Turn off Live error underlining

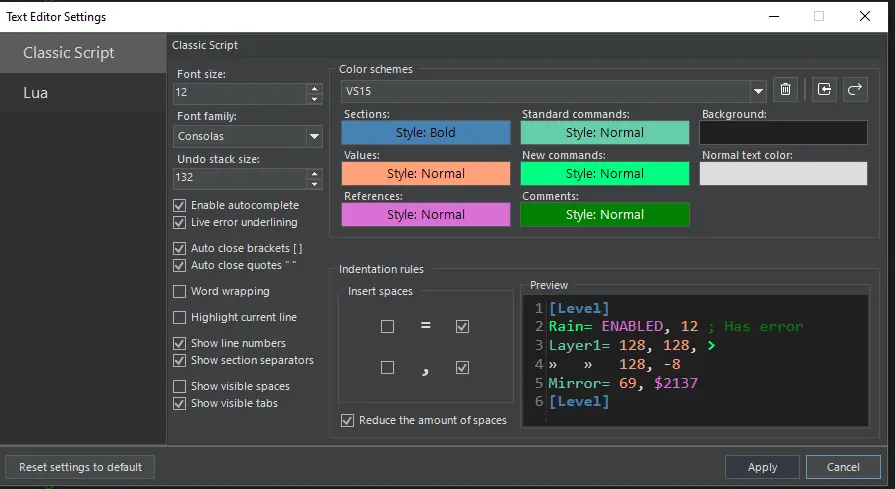(x=180, y=223)
